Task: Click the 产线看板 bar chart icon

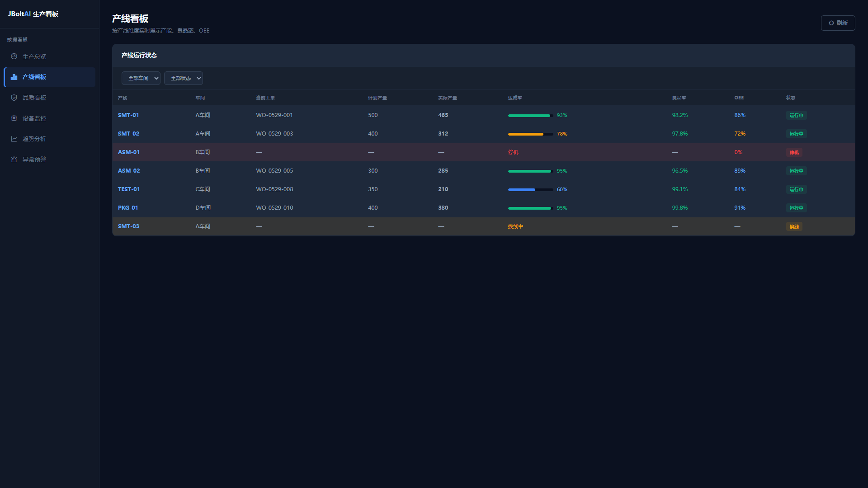Action: click(x=14, y=77)
